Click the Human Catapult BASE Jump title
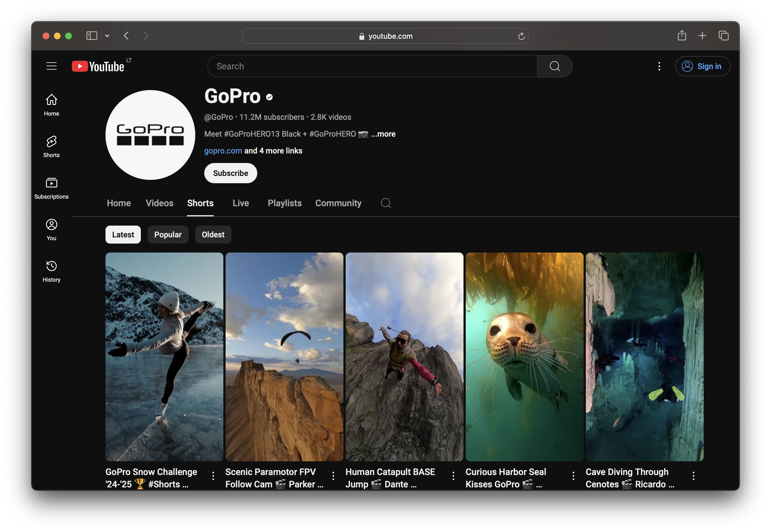The image size is (771, 532). [390, 478]
